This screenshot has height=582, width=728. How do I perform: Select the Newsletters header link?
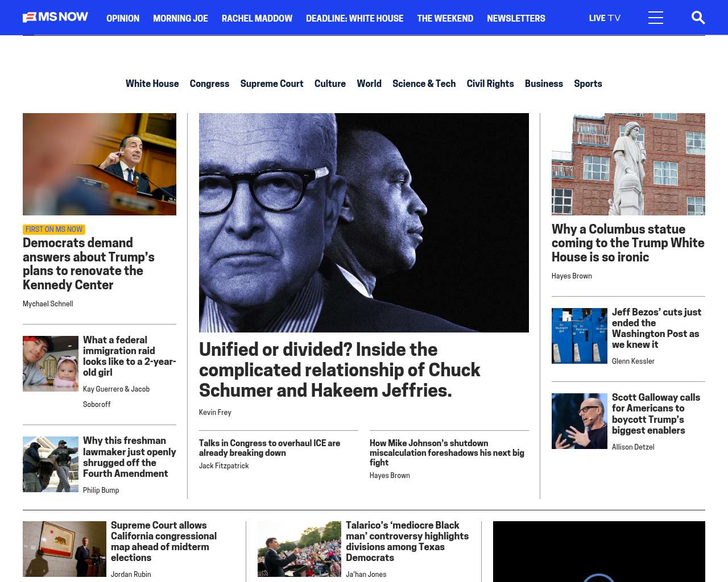pos(516,18)
